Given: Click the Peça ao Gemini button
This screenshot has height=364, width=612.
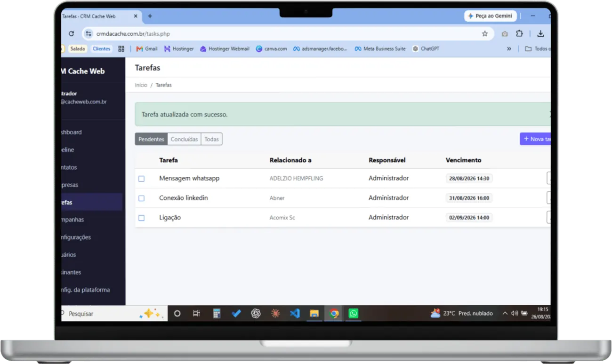Looking at the screenshot, I should coord(490,16).
